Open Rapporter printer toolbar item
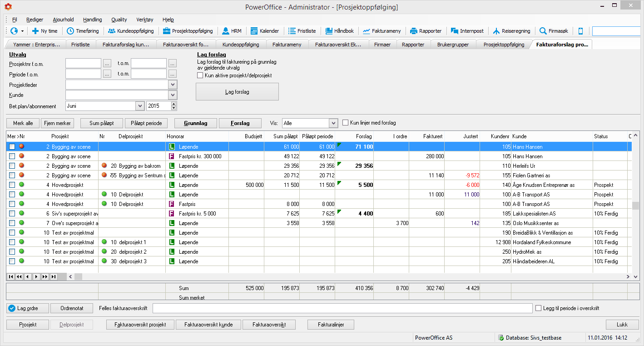Image resolution: width=644 pixels, height=346 pixels. click(426, 31)
